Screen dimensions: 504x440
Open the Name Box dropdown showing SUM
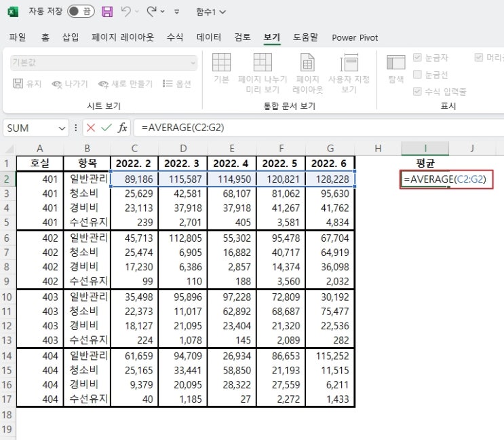[x=62, y=128]
